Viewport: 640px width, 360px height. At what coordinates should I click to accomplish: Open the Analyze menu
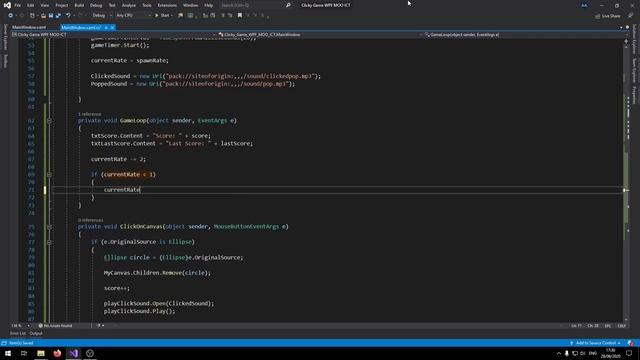pyautogui.click(x=129, y=5)
